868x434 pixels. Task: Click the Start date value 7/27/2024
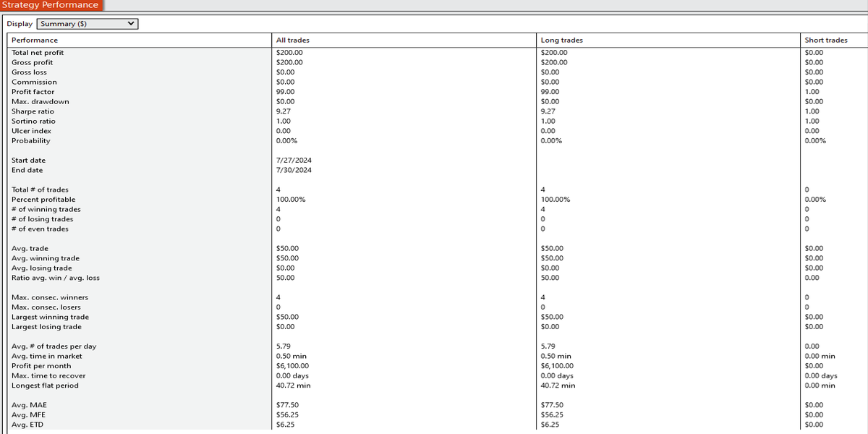[x=294, y=161]
